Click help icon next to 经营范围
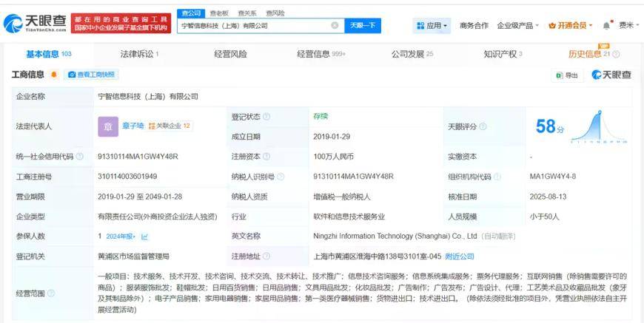Screen dimensions: 644x323 [51, 293]
